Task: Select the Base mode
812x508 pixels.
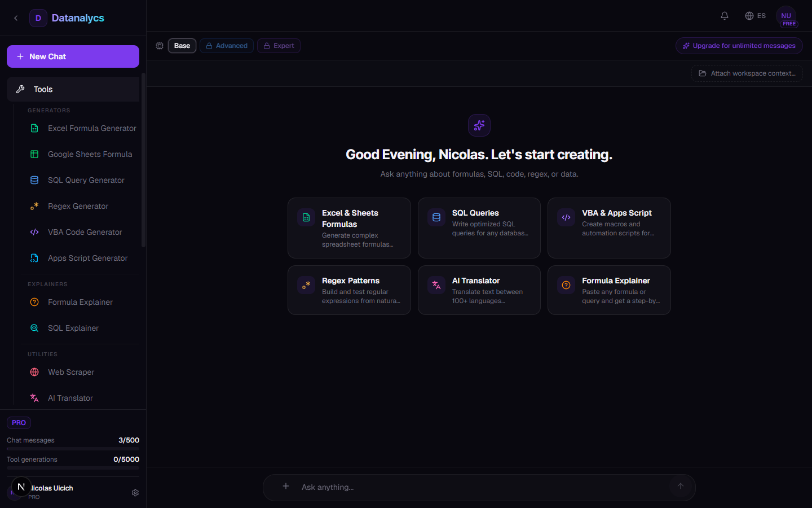Action: click(182, 46)
